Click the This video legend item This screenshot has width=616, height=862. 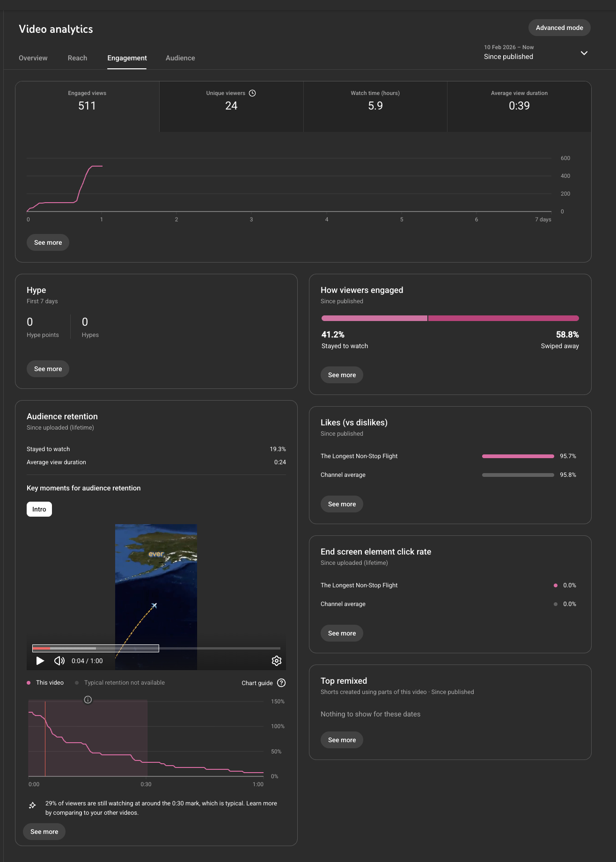coord(45,683)
